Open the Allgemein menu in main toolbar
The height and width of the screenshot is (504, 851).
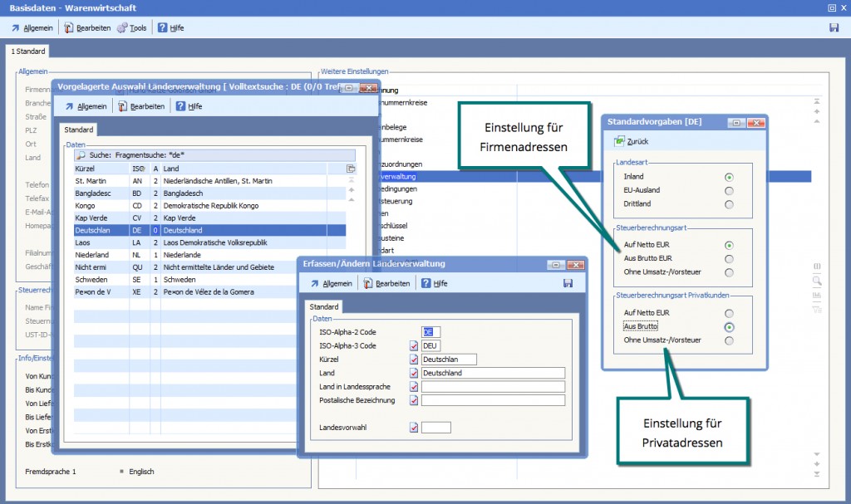pos(17,28)
